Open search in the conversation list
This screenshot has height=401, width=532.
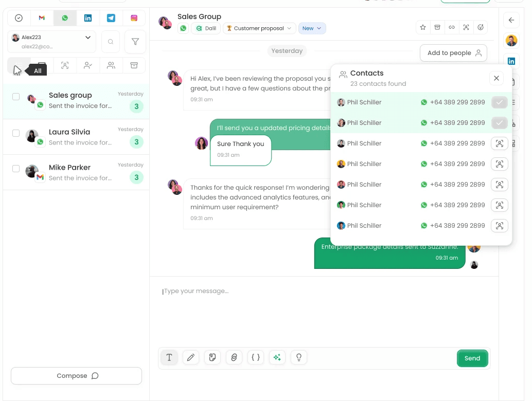click(111, 42)
